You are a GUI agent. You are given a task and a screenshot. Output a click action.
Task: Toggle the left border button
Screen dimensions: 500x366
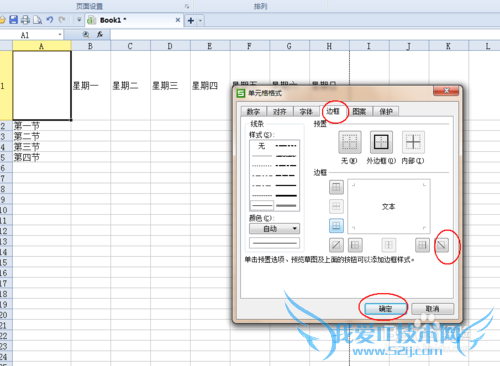pyautogui.click(x=355, y=245)
